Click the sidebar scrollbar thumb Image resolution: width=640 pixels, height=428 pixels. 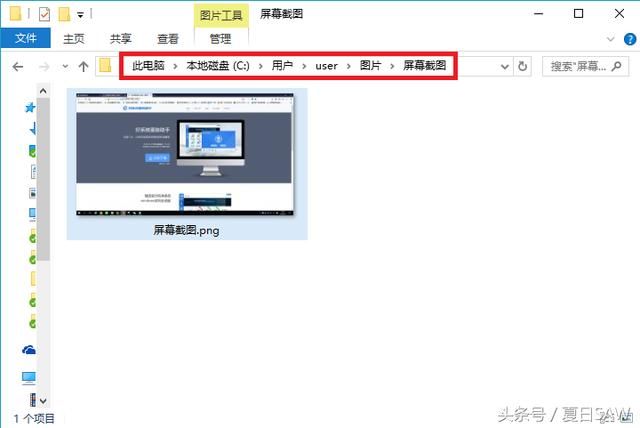coord(43,178)
